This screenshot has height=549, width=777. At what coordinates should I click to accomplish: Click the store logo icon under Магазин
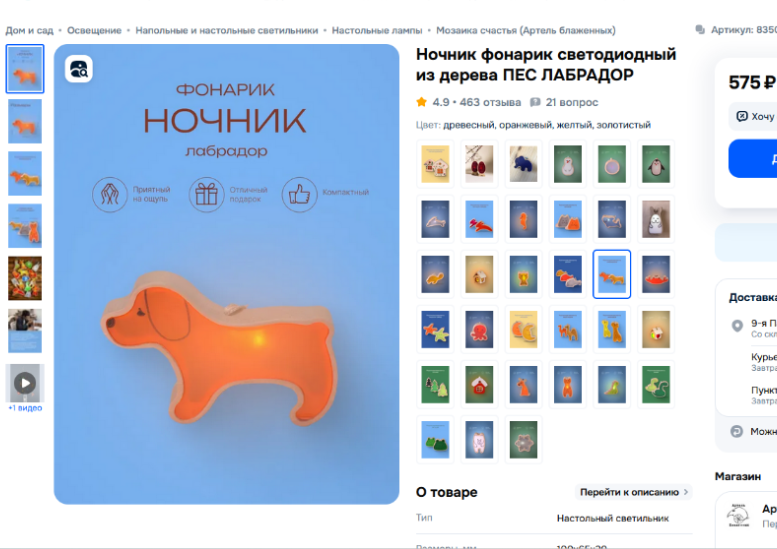(x=738, y=516)
